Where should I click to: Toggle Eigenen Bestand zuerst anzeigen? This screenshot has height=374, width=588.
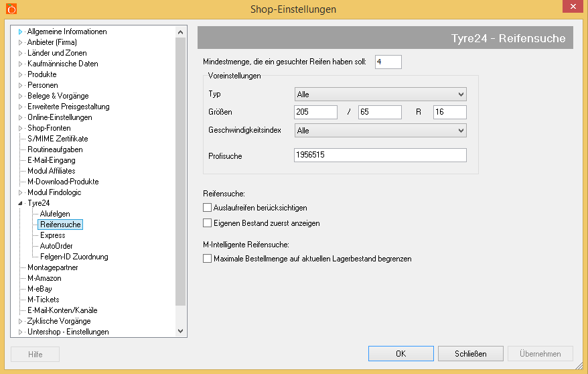point(207,223)
